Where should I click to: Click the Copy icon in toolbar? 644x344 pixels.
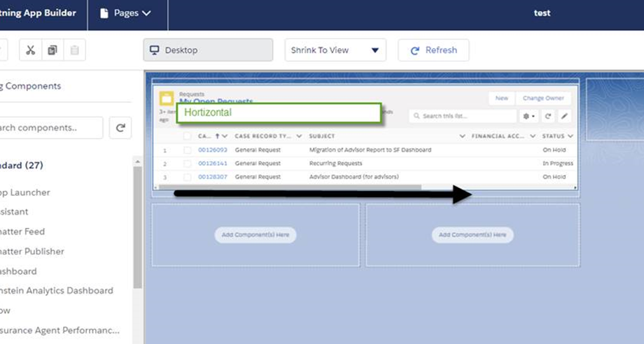coord(52,50)
